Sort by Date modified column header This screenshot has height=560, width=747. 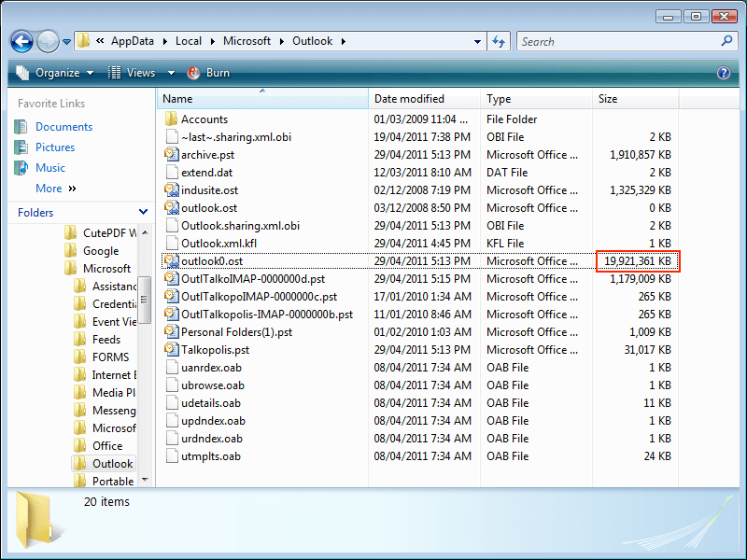pyautogui.click(x=424, y=99)
